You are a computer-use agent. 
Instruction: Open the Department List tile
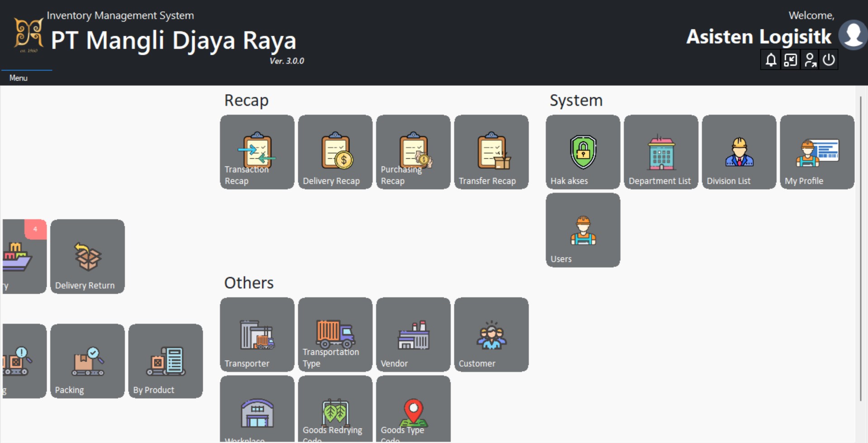661,152
